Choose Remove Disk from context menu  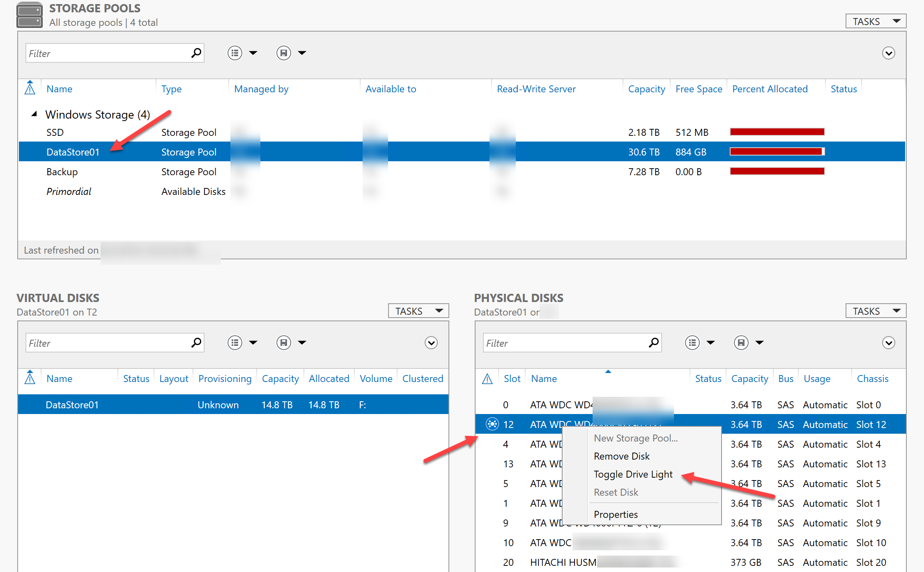(x=621, y=456)
